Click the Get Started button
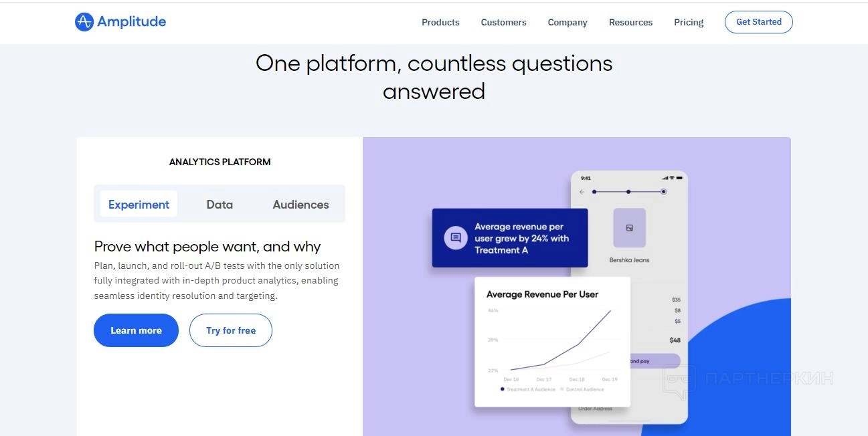The width and height of the screenshot is (868, 436). pos(759,22)
